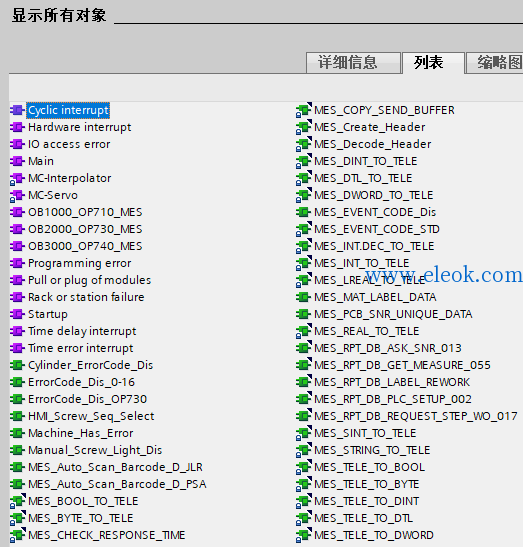The height and width of the screenshot is (547, 523).
Task: Select HMI_Screw_Seq_Select function
Action: (91, 416)
